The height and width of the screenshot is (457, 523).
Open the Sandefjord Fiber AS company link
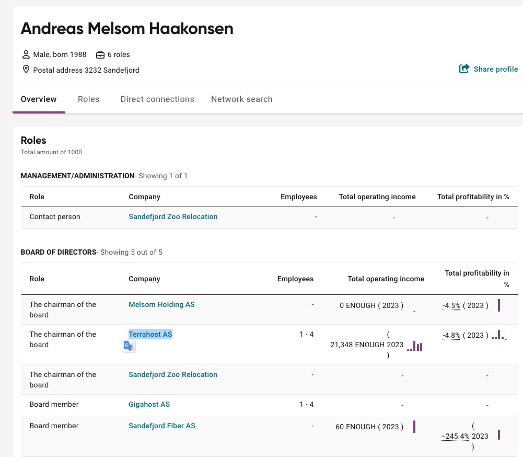tap(162, 426)
